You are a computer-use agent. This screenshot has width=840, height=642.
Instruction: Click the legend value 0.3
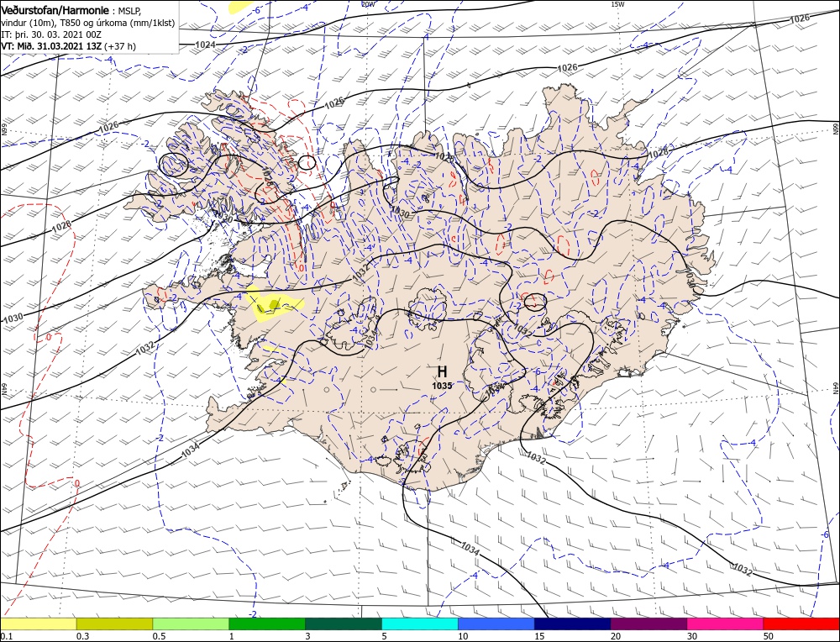82,636
